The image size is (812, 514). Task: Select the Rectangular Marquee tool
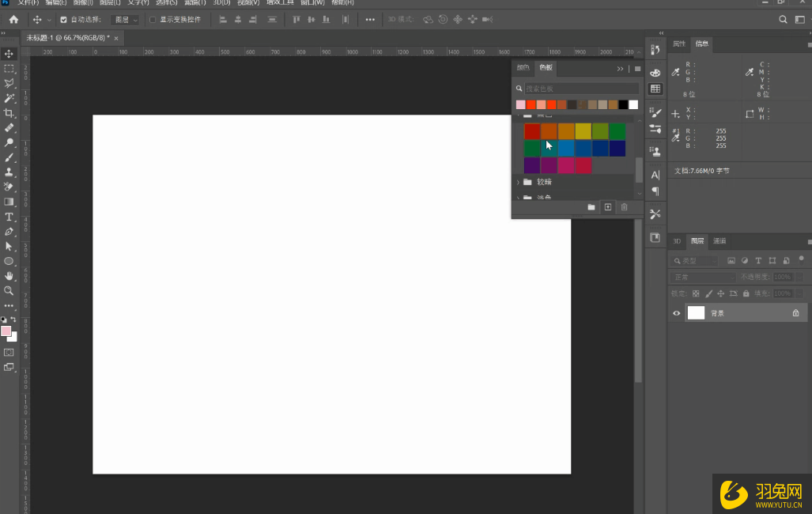(9, 69)
